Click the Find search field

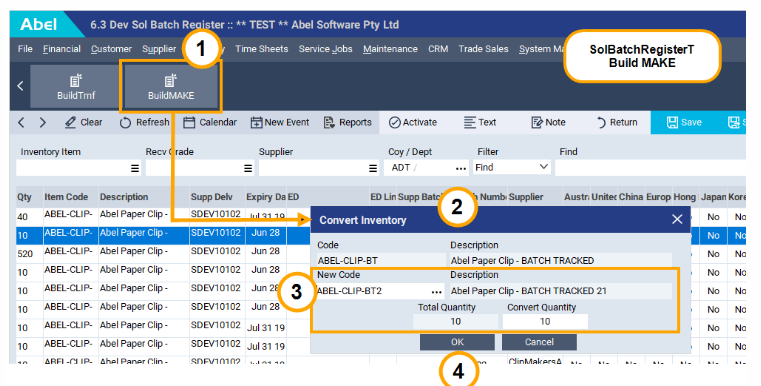[650, 168]
